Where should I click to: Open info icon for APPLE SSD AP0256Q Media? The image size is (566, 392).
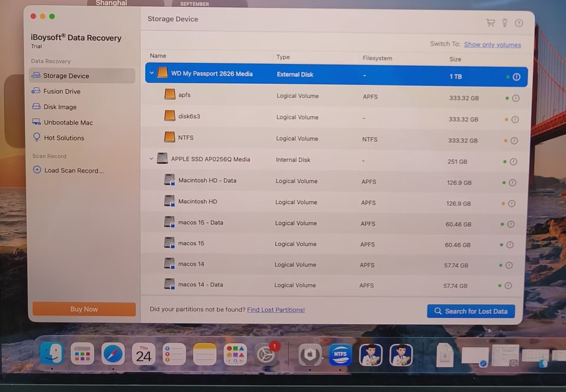pyautogui.click(x=513, y=162)
